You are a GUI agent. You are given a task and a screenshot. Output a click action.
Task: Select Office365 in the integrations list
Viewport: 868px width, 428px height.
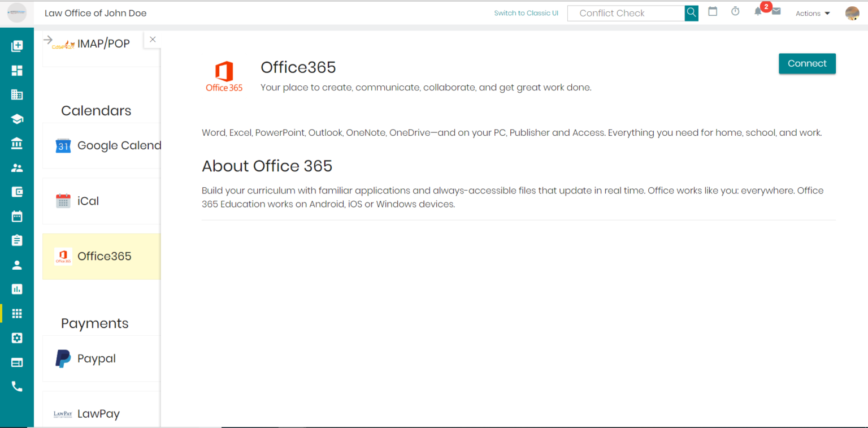click(102, 256)
